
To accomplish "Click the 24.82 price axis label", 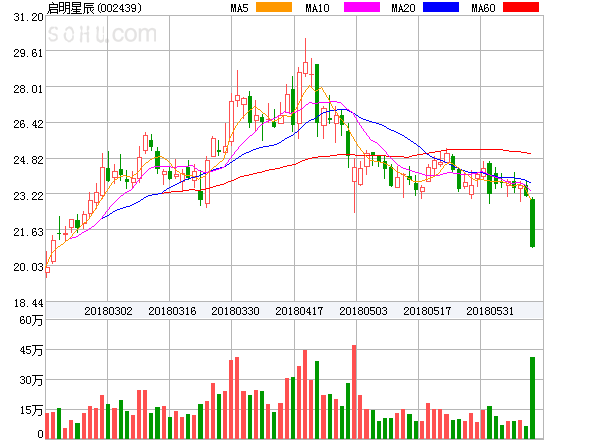I will click(28, 160).
